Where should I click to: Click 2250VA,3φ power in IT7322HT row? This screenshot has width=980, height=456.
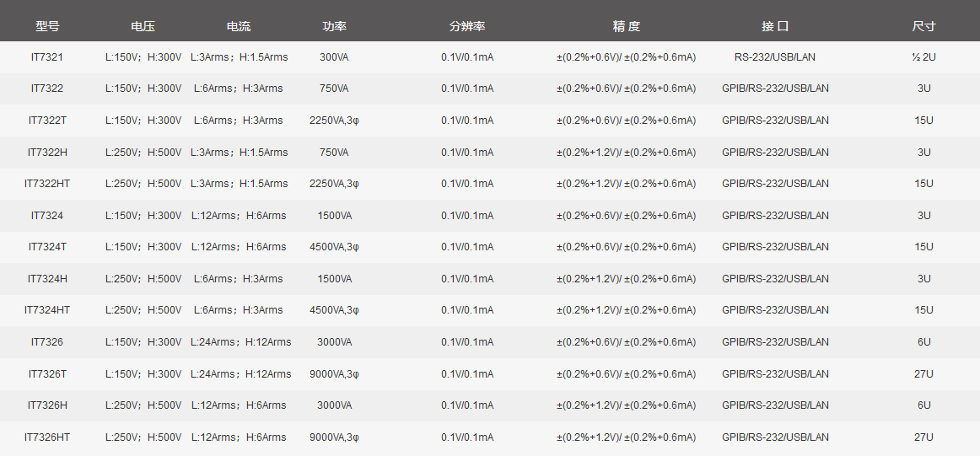334,184
